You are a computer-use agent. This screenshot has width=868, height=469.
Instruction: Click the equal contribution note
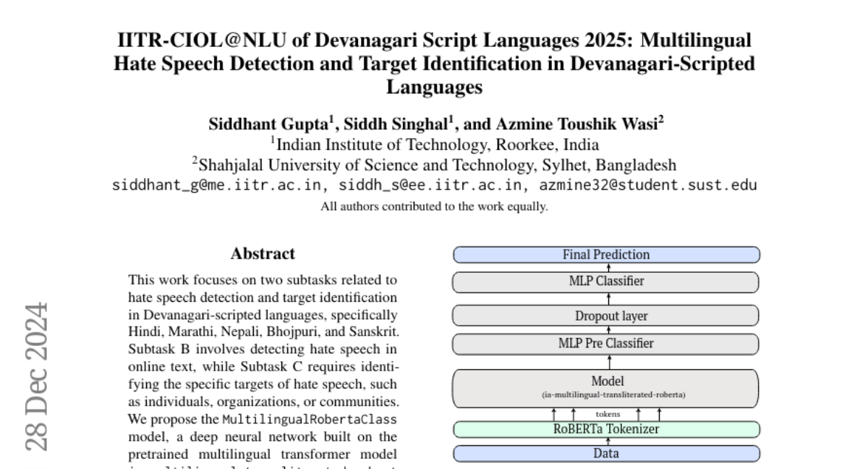[434, 206]
